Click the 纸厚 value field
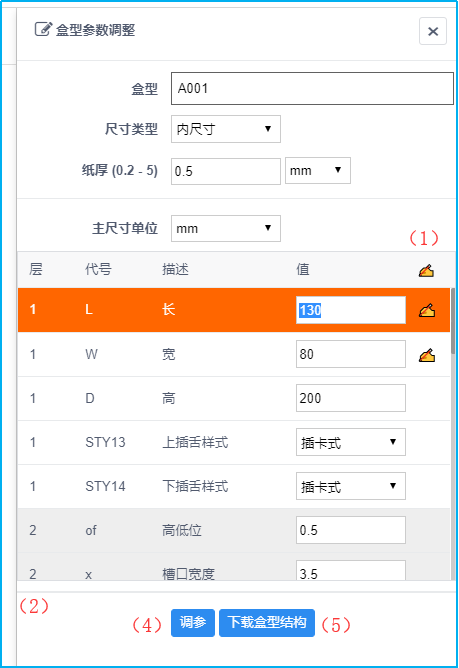Image resolution: width=459 pixels, height=668 pixels. click(x=225, y=171)
